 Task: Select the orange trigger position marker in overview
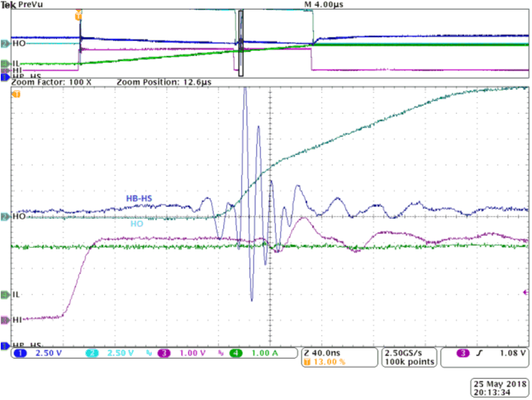click(x=79, y=15)
